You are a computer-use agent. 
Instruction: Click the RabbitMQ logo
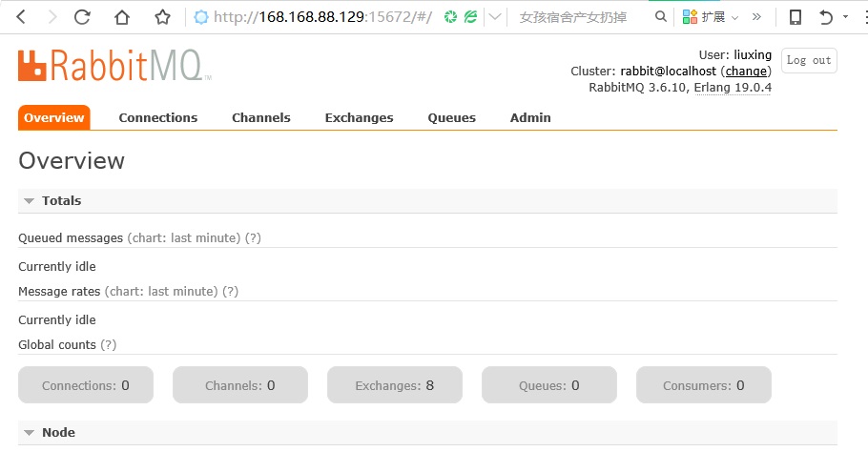(114, 65)
